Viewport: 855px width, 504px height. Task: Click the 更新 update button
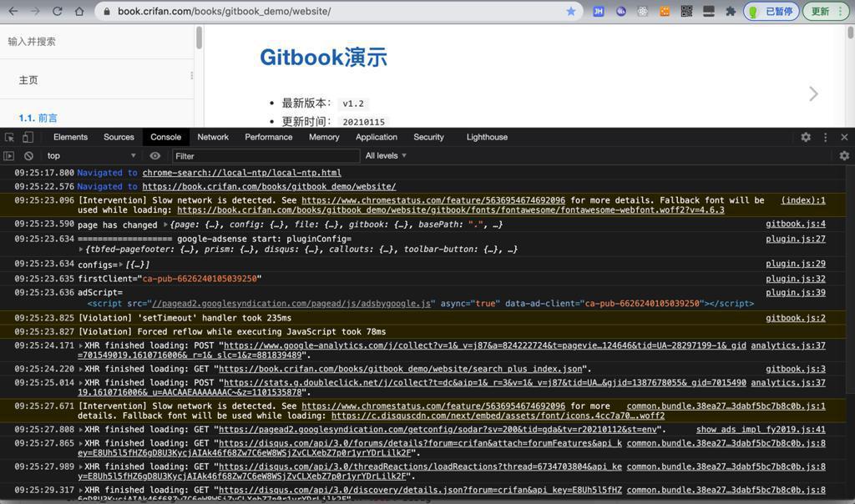(826, 11)
